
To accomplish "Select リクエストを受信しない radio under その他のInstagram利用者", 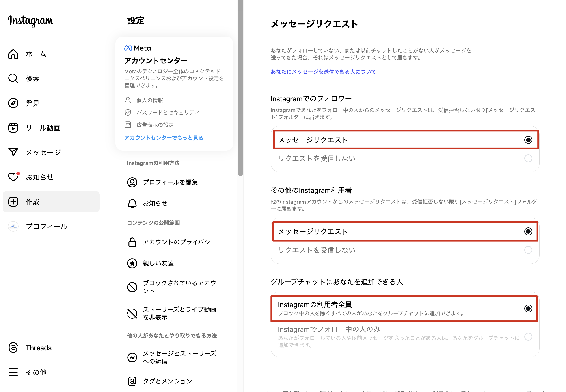I will (x=528, y=250).
